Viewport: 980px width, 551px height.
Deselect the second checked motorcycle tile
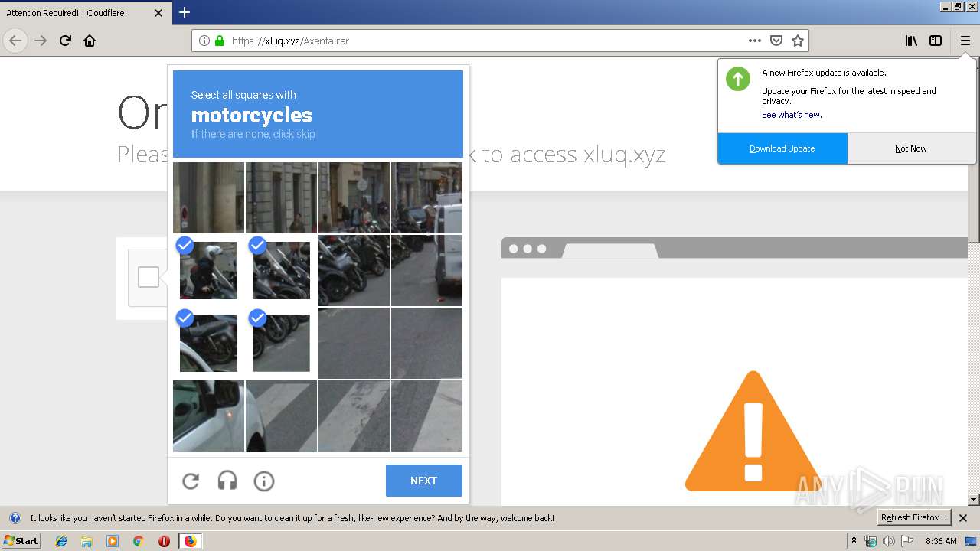tap(281, 270)
